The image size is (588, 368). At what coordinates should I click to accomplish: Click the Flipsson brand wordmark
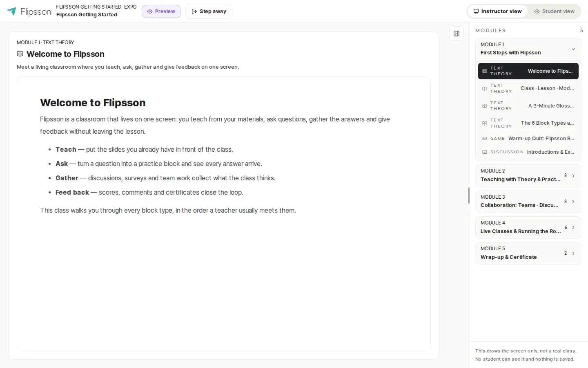(x=36, y=12)
